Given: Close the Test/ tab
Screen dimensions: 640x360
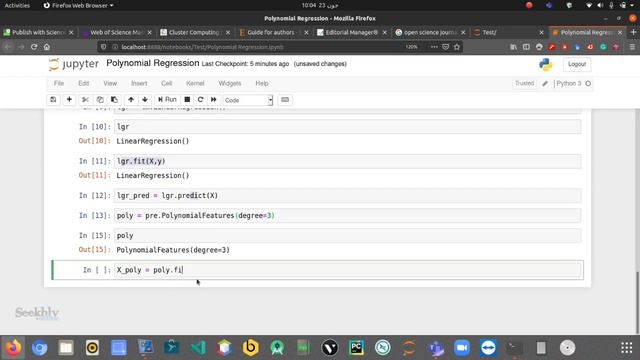Looking at the screenshot, I should point(542,32).
